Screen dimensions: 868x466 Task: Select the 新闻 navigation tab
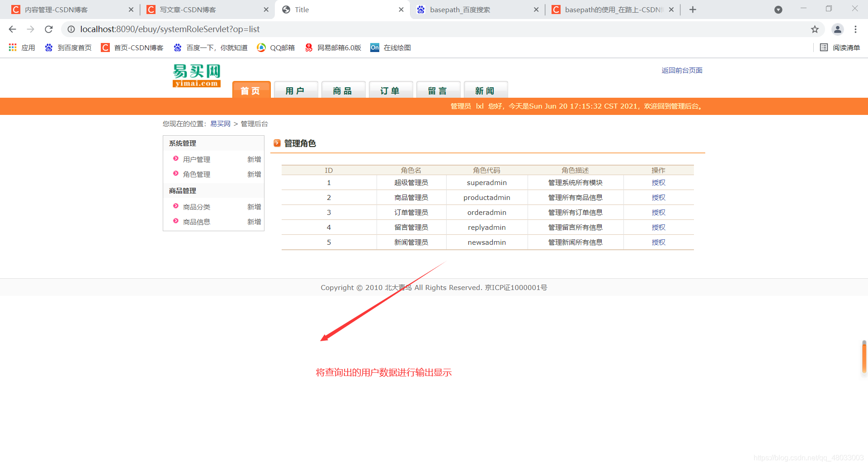coord(486,90)
